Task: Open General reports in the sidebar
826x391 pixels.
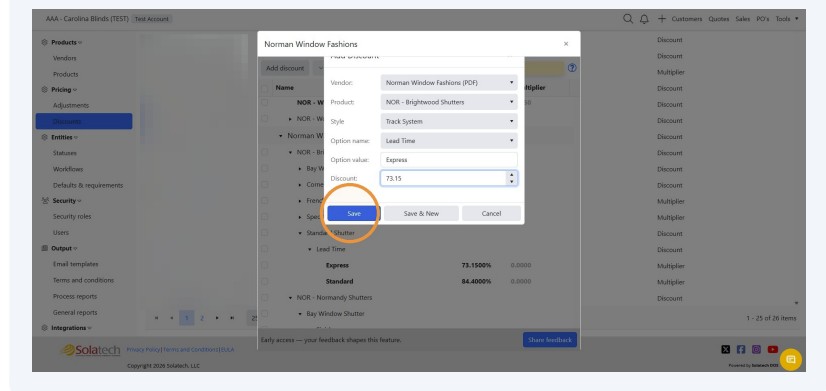Action: click(x=75, y=312)
